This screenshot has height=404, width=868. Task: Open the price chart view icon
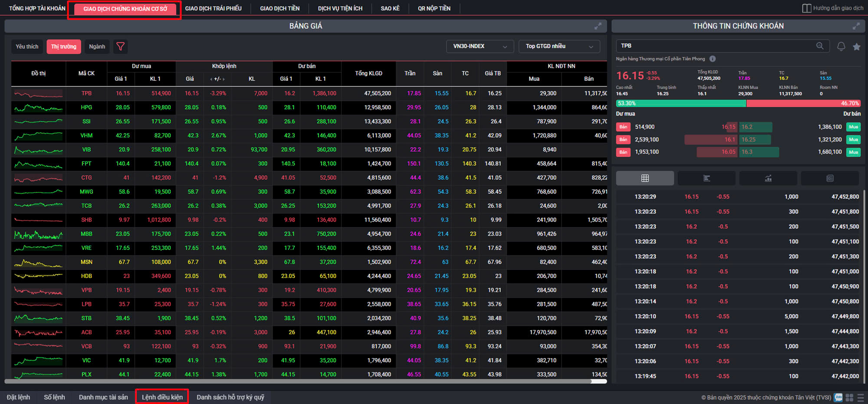[x=768, y=178]
